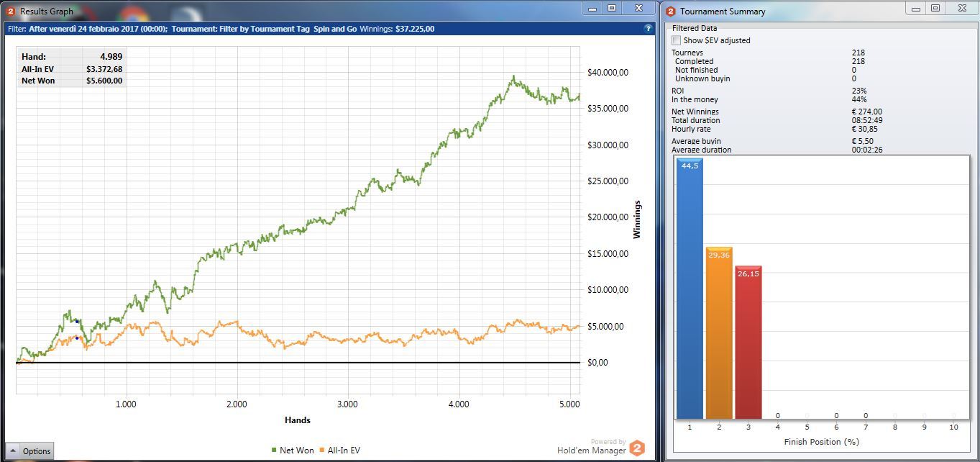Image resolution: width=980 pixels, height=462 pixels.
Task: Click the Net Won value $5.600,00
Action: 104,81
